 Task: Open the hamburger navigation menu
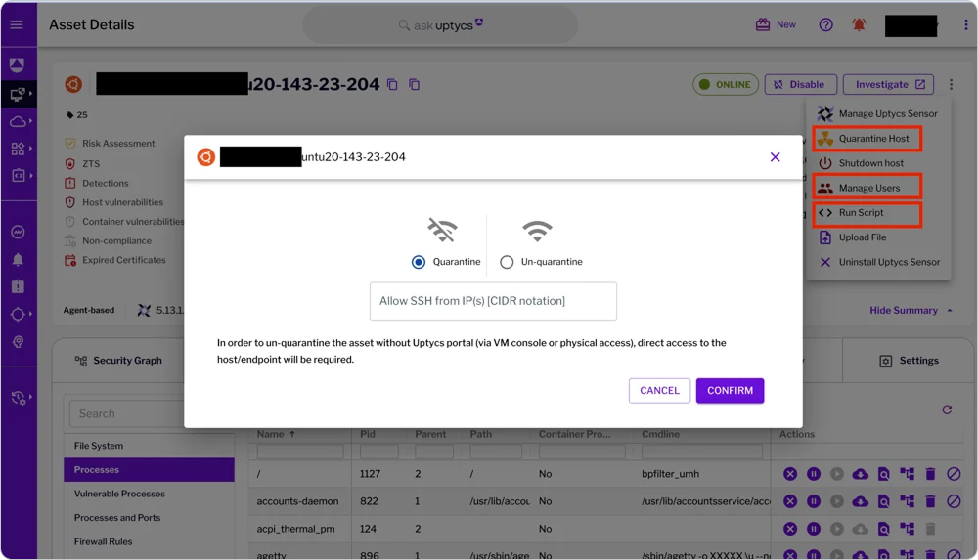click(17, 25)
